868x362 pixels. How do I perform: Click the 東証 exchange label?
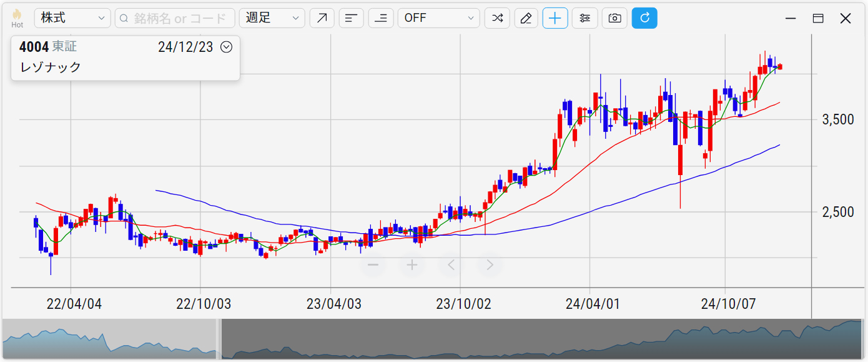pos(64,47)
